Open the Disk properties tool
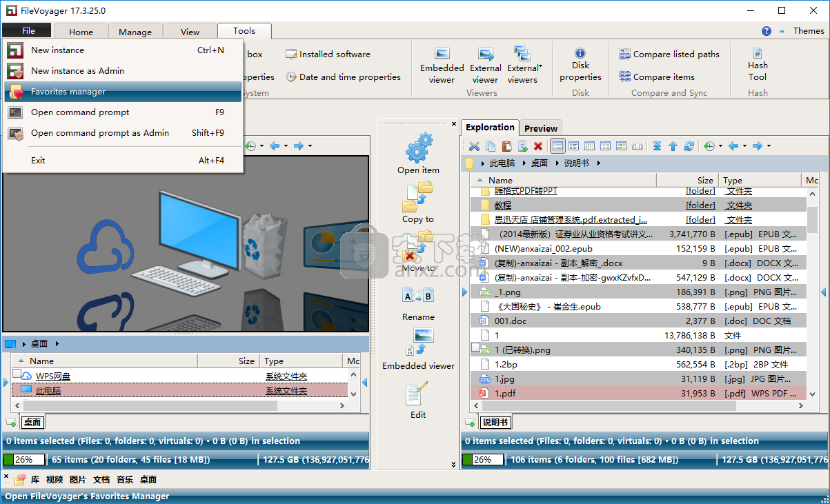Viewport: 830px width, 504px height. (580, 65)
